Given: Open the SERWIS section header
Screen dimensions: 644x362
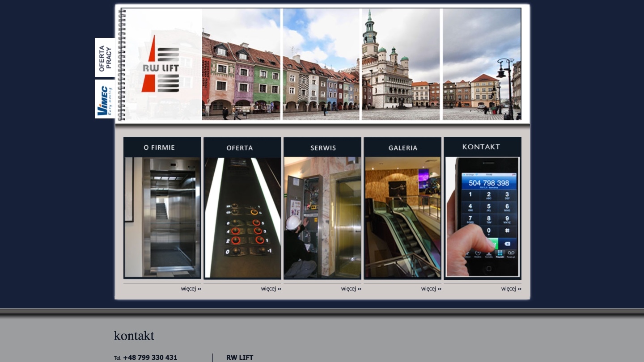Looking at the screenshot, I should click(322, 147).
